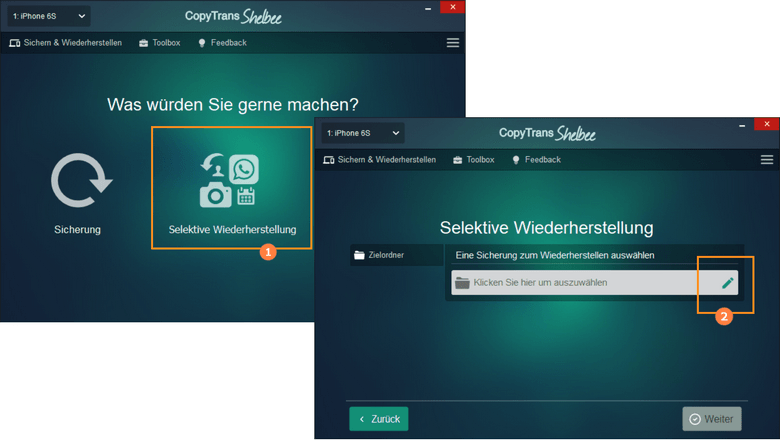Viewport: 780px width, 440px height.
Task: Click 'Eine Sicherung zum Wiederherstellen auswählen' heading
Action: [x=555, y=255]
